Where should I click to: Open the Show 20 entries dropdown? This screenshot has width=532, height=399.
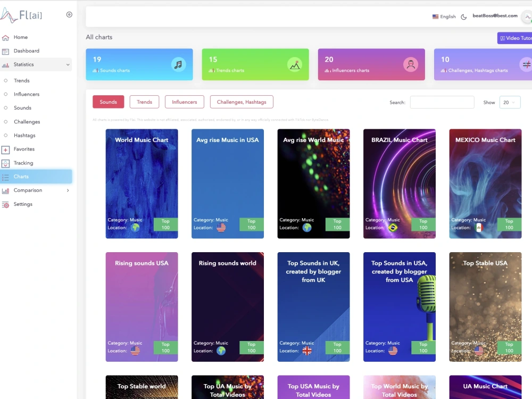click(510, 103)
